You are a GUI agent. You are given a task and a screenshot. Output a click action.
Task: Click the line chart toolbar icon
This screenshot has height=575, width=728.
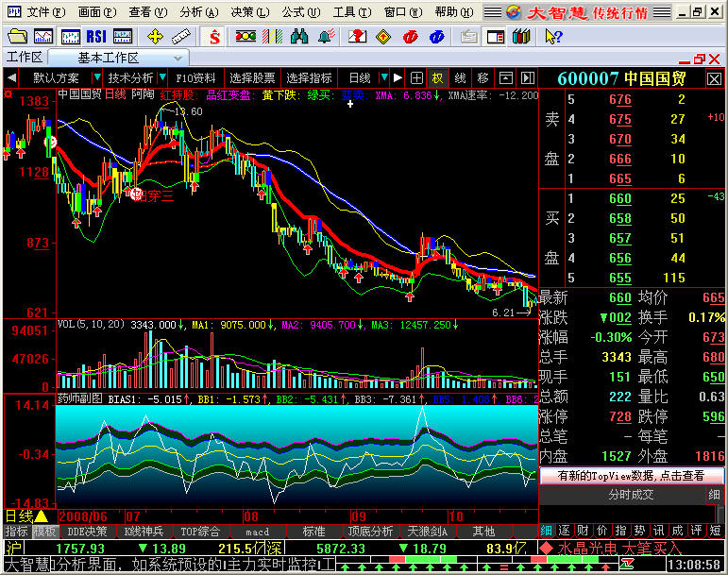click(43, 36)
